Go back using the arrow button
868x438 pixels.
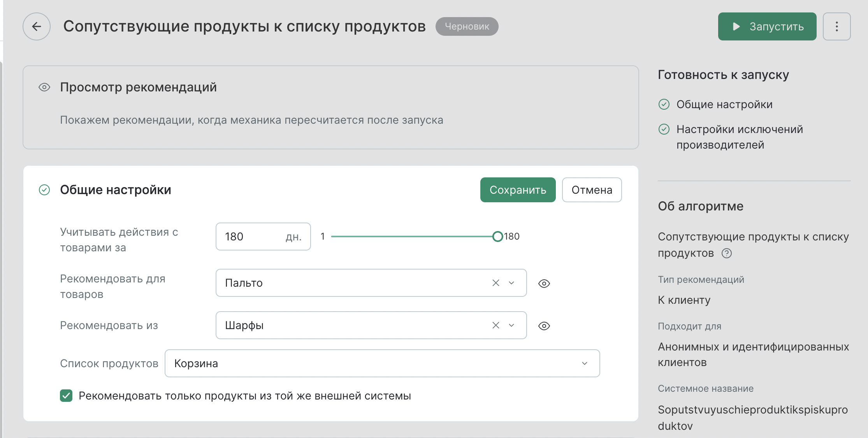(x=37, y=26)
